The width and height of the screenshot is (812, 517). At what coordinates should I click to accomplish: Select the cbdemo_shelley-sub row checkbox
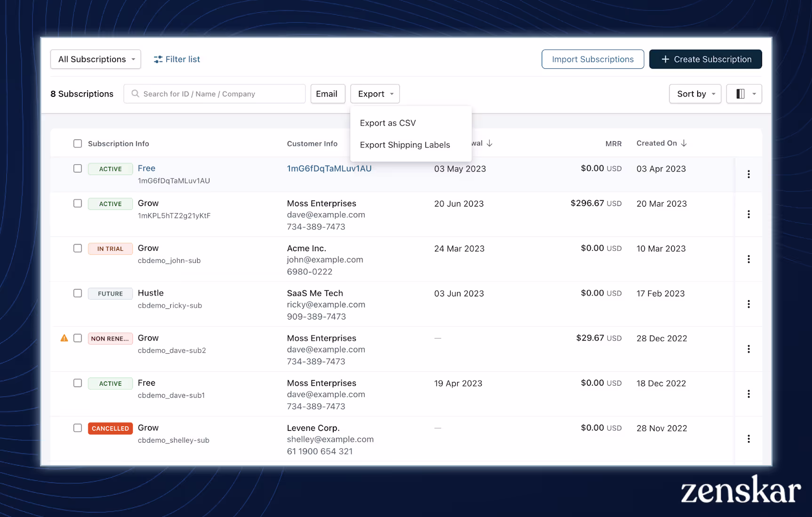[x=78, y=428]
